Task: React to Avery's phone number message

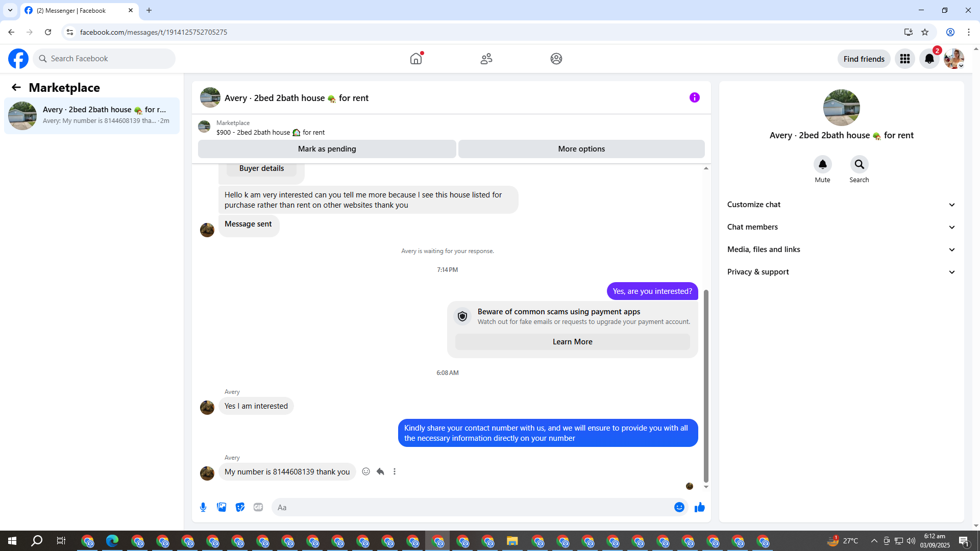Action: (x=366, y=471)
